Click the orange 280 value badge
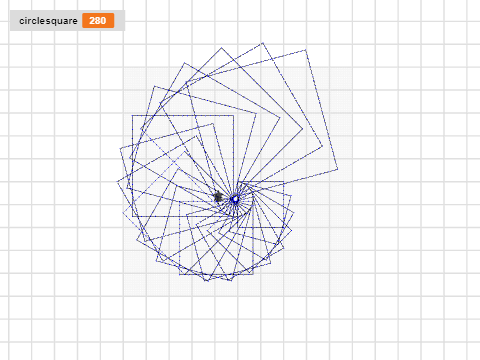Screen dimensions: 480x360 click(98, 21)
